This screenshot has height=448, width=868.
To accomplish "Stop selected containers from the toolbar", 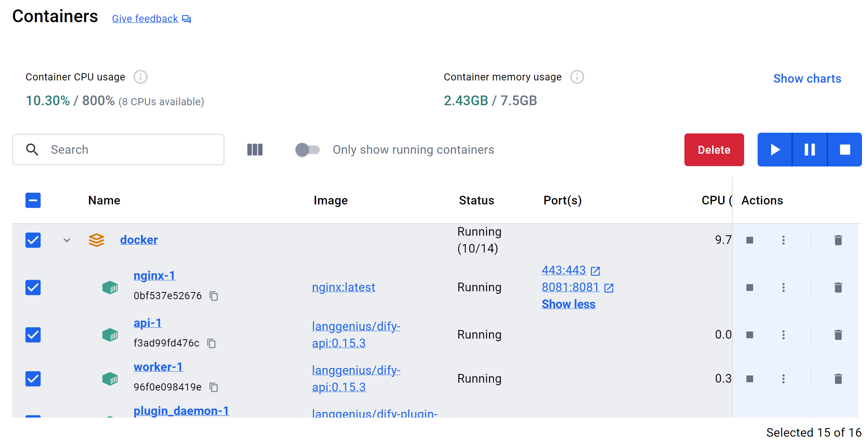I will [845, 150].
